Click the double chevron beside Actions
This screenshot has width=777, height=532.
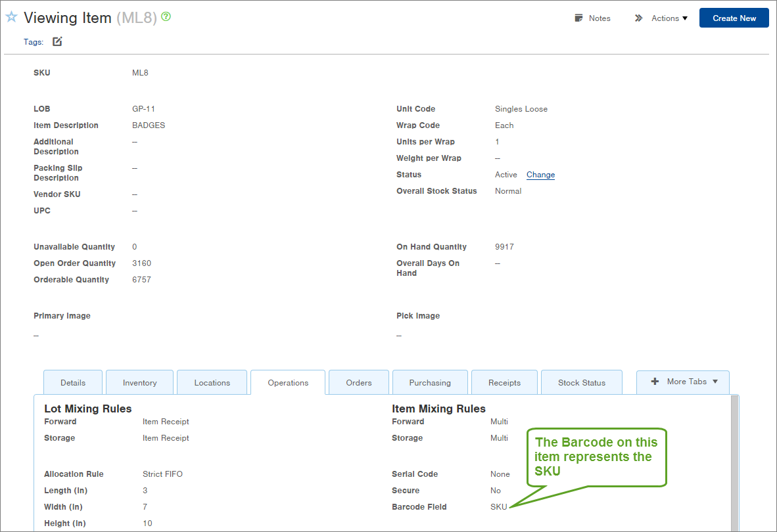(639, 18)
